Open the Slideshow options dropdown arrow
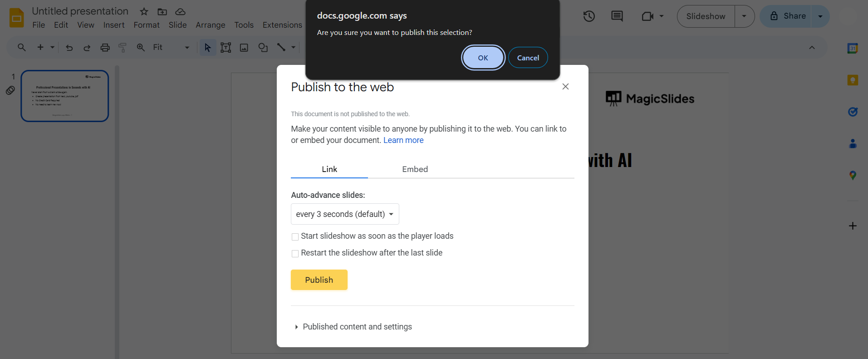 pos(744,16)
